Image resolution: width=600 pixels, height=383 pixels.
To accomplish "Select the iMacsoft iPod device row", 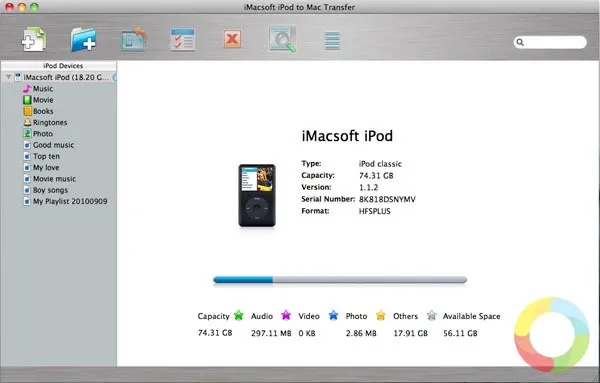I will [x=59, y=77].
